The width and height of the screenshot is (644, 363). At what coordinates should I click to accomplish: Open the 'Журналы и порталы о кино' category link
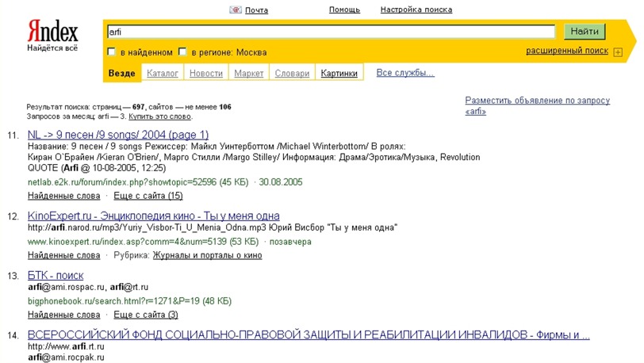coord(207,255)
